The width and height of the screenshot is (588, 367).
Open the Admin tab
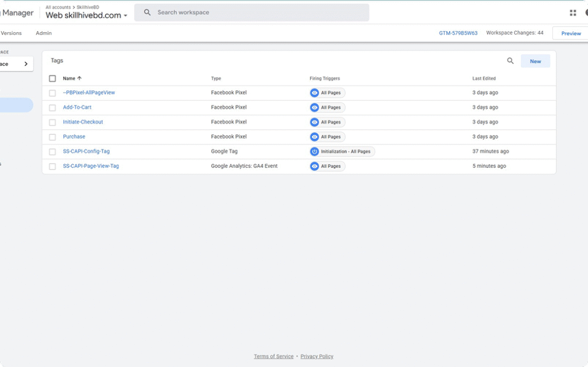44,33
